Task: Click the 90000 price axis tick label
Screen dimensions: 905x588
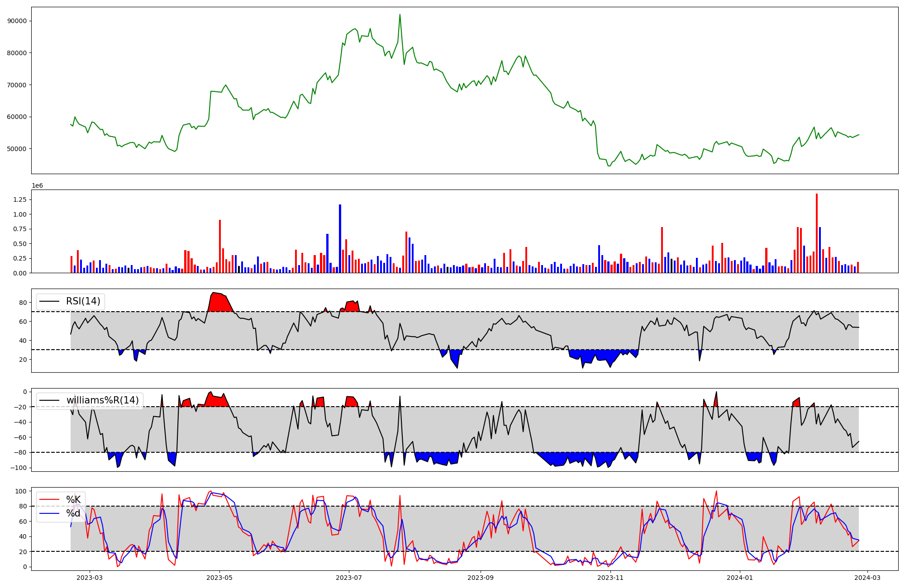Action: [x=17, y=21]
